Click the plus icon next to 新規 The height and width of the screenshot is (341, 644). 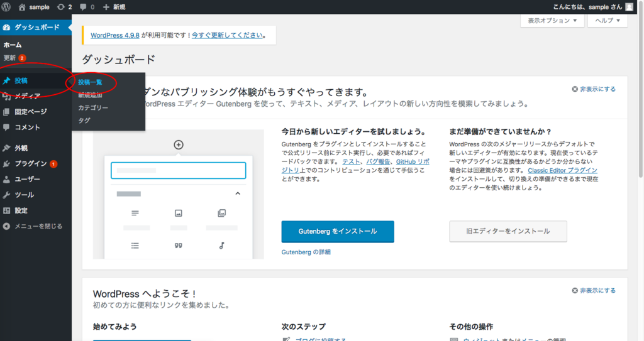(106, 7)
